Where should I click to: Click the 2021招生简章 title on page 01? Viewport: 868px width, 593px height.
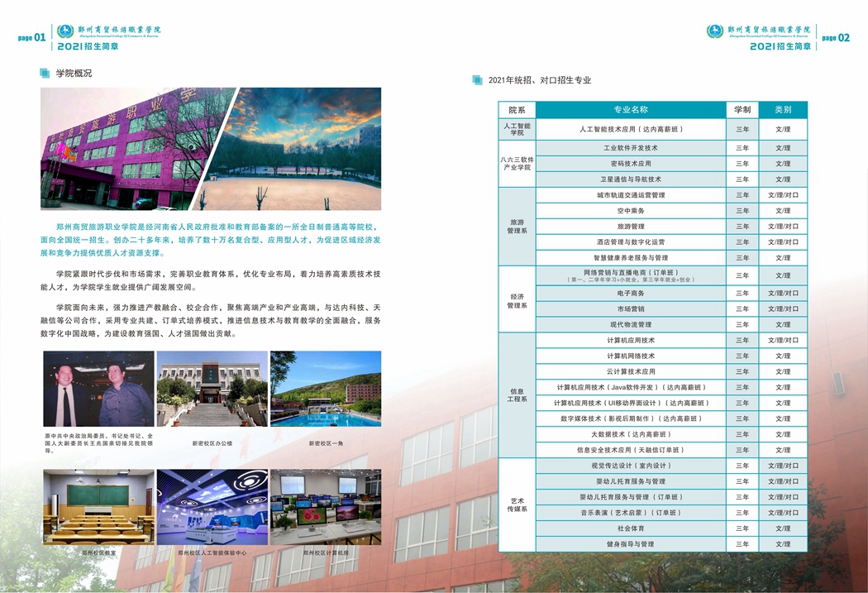click(88, 47)
